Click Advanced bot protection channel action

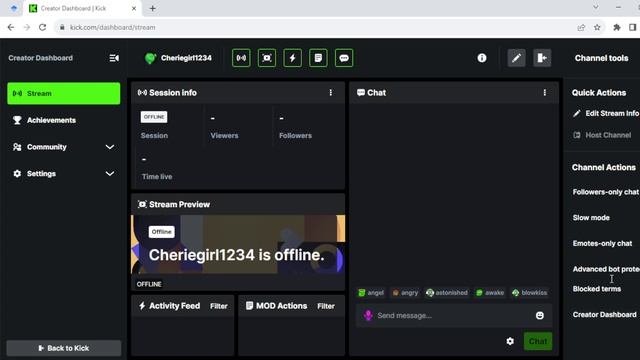606,269
